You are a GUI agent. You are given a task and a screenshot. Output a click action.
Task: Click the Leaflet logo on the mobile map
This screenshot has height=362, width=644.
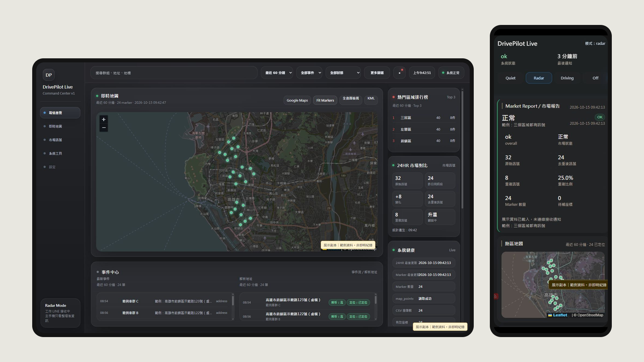558,315
